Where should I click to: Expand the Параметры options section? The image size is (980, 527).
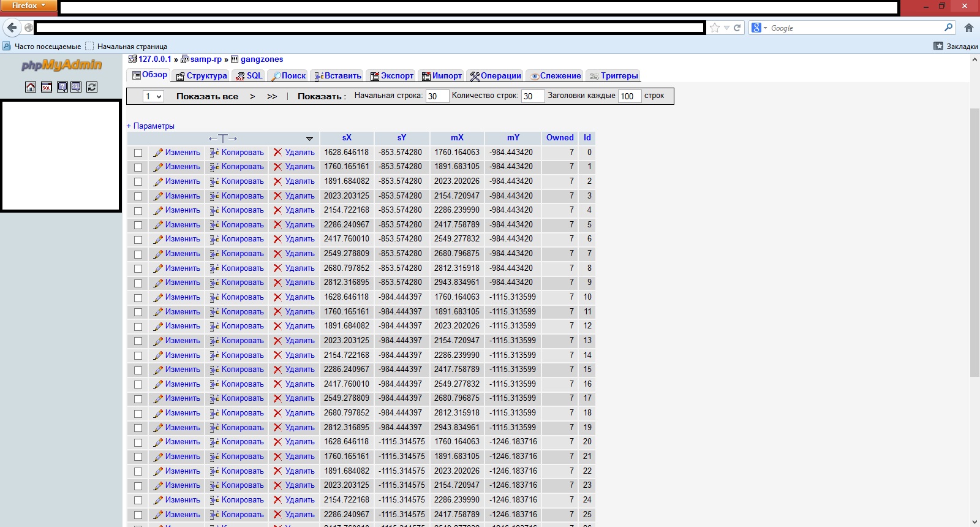[150, 126]
